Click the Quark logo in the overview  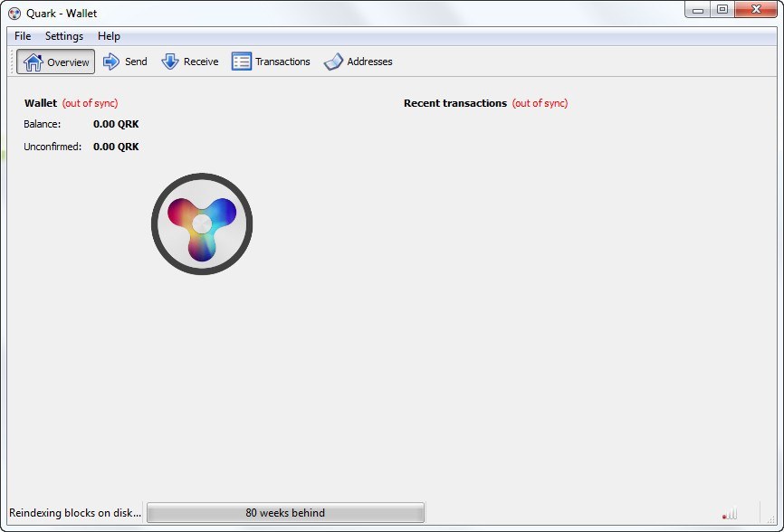click(202, 223)
